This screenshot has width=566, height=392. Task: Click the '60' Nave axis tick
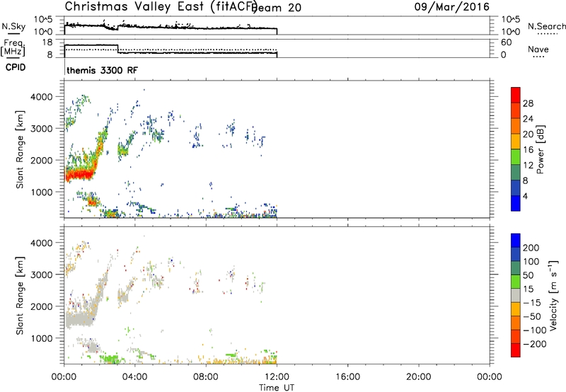tap(506, 42)
